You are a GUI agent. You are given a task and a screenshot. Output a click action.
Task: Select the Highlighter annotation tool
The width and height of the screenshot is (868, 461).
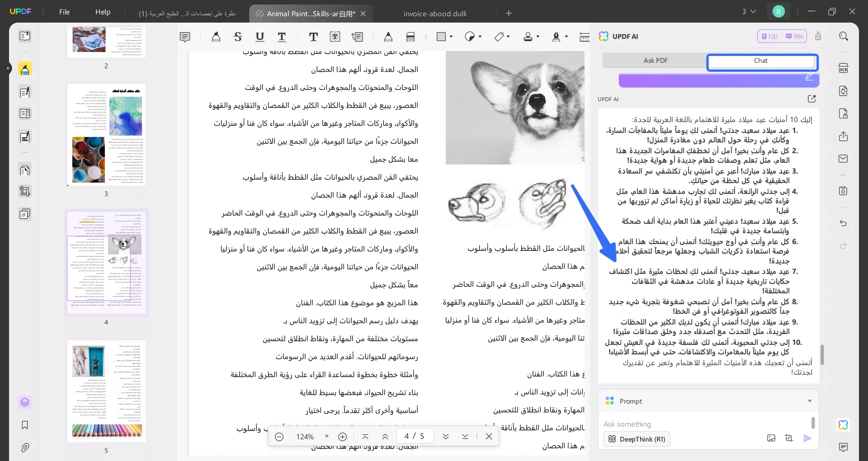[216, 37]
